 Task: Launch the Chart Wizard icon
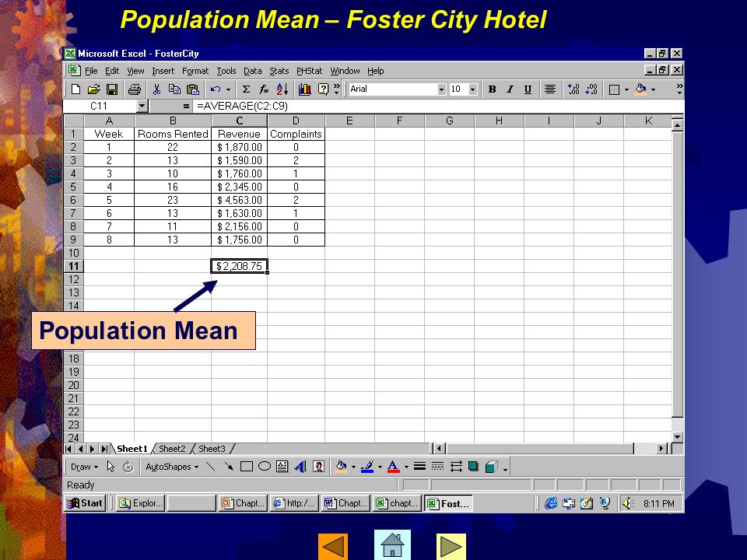tap(305, 89)
